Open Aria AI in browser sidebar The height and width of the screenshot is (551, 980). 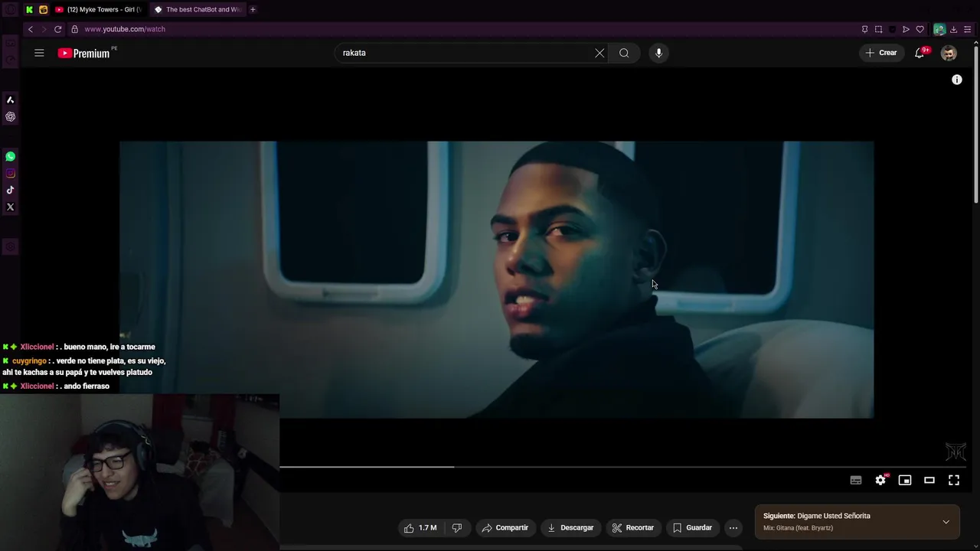coord(10,99)
